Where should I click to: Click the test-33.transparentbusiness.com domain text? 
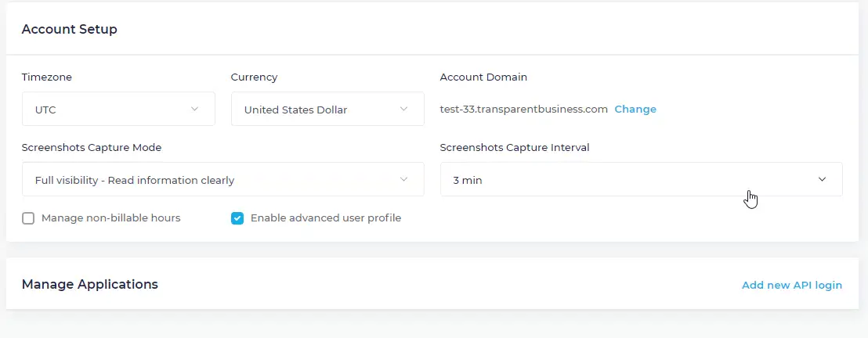click(x=523, y=110)
